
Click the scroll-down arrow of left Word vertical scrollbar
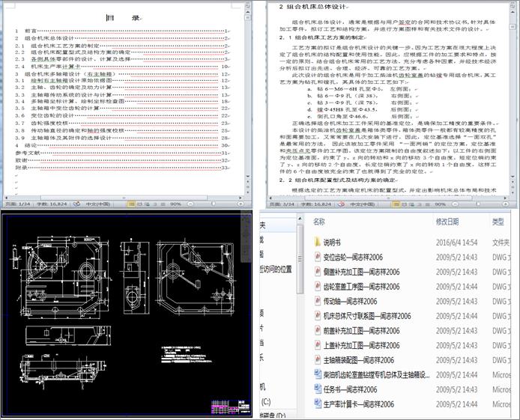point(248,177)
